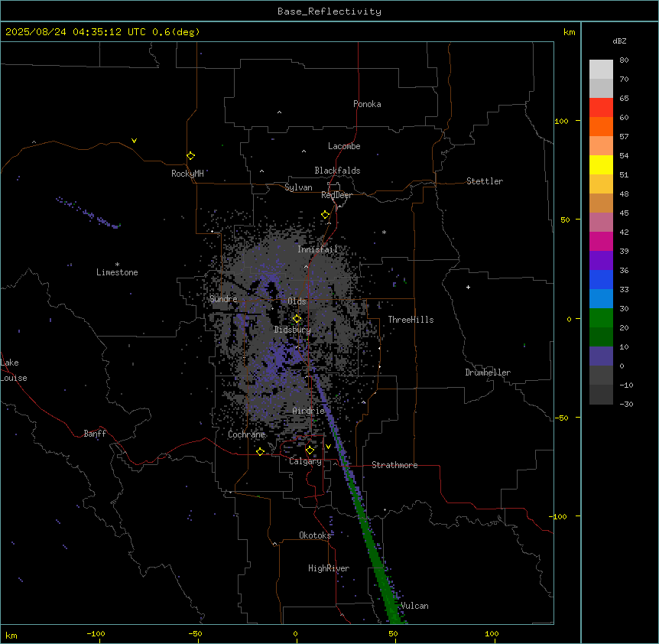The height and width of the screenshot is (644, 659).
Task: Click the Stettler city label
Action: [x=485, y=181]
